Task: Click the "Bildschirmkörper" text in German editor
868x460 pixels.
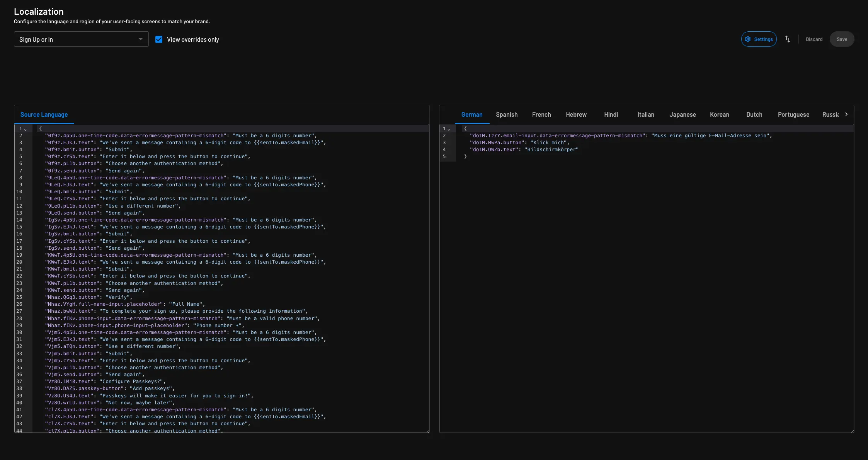Action: (551, 150)
